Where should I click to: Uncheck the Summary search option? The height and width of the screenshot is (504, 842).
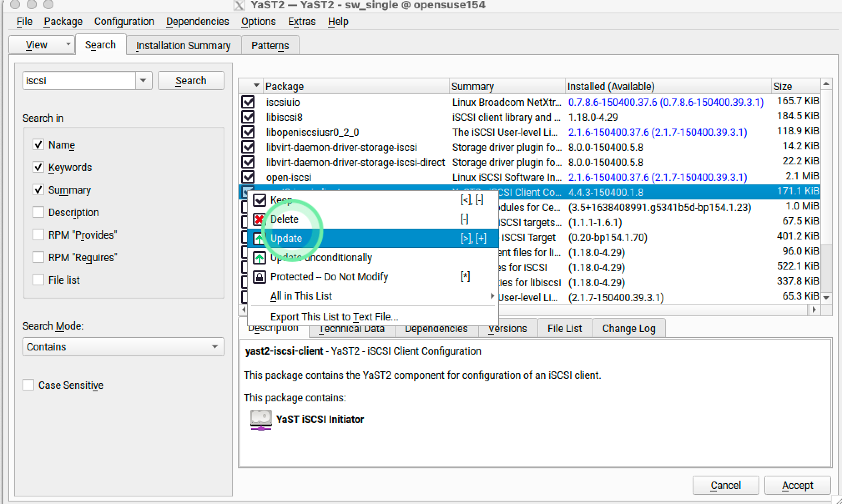(x=38, y=190)
